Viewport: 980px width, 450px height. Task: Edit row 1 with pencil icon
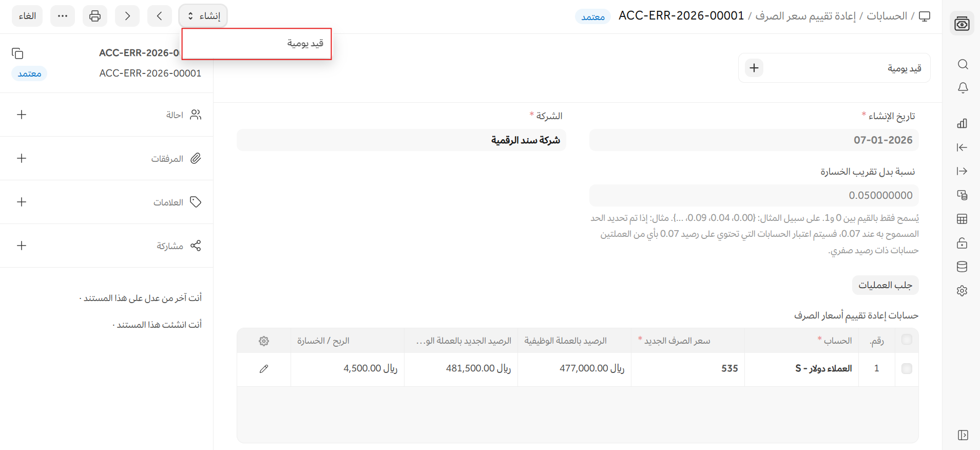pos(264,369)
